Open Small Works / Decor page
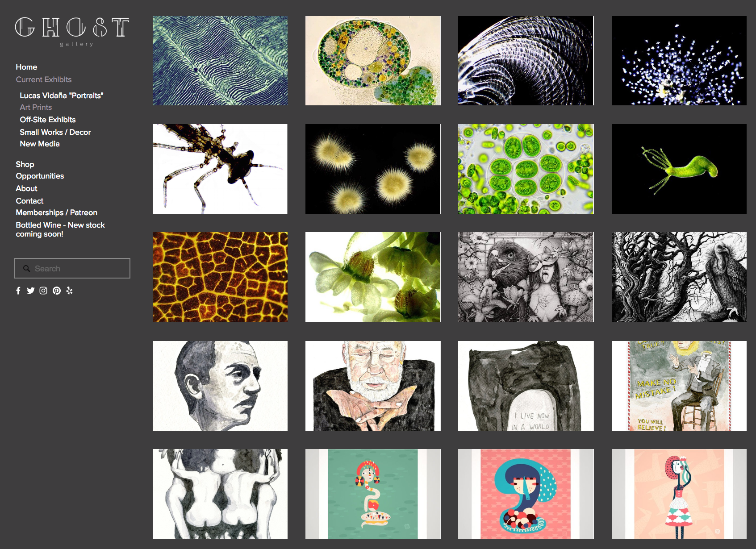 click(55, 132)
